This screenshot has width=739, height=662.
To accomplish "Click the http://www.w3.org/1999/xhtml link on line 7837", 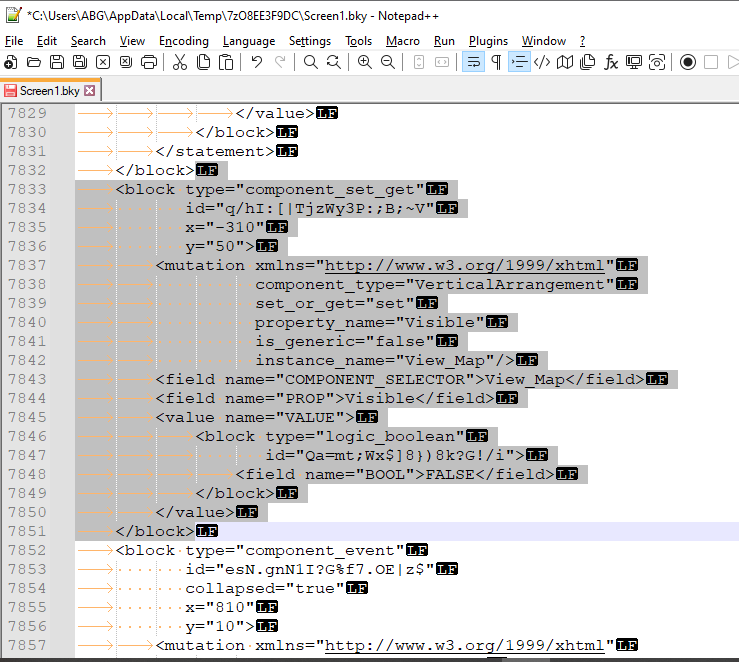I will click(465, 265).
